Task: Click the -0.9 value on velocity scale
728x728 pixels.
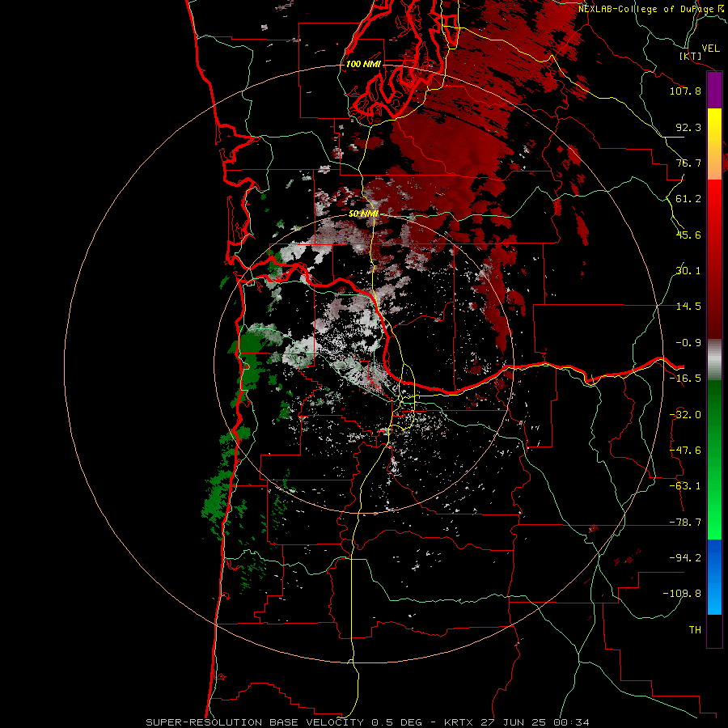Action: tap(688, 343)
